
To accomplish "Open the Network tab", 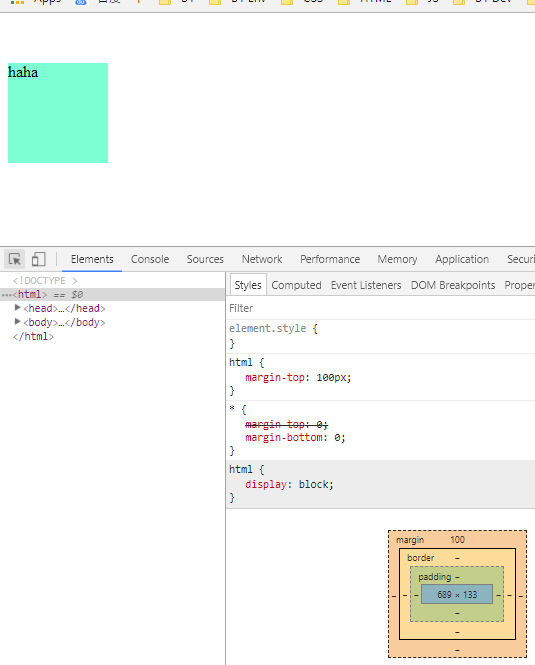I will [x=262, y=259].
